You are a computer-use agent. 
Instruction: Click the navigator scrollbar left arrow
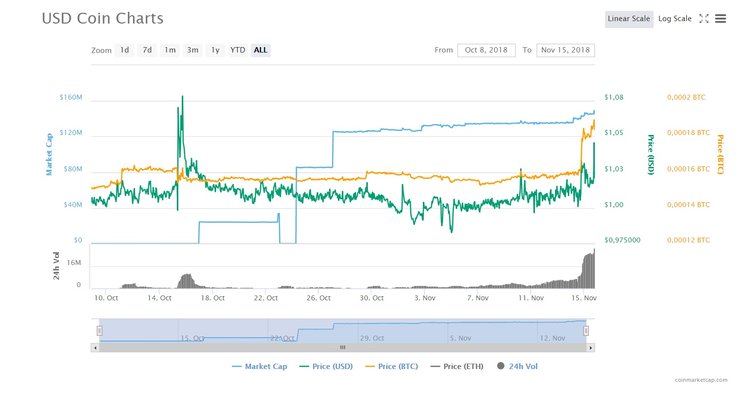[95, 348]
